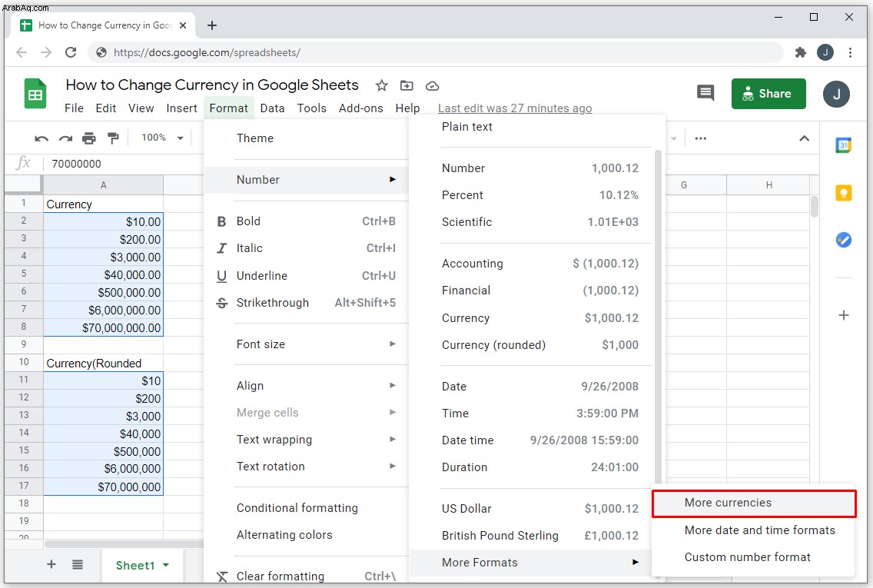Go forward in the browser
This screenshot has width=873, height=588.
pos(46,52)
